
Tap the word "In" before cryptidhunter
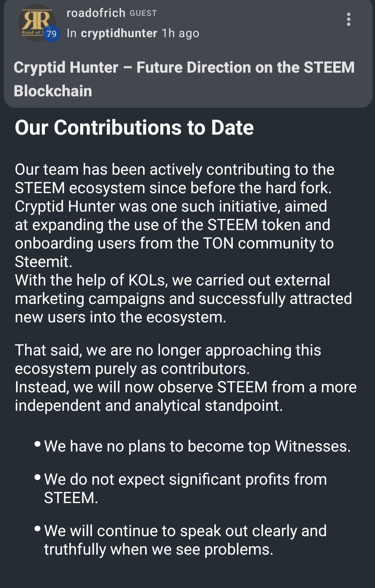click(71, 33)
